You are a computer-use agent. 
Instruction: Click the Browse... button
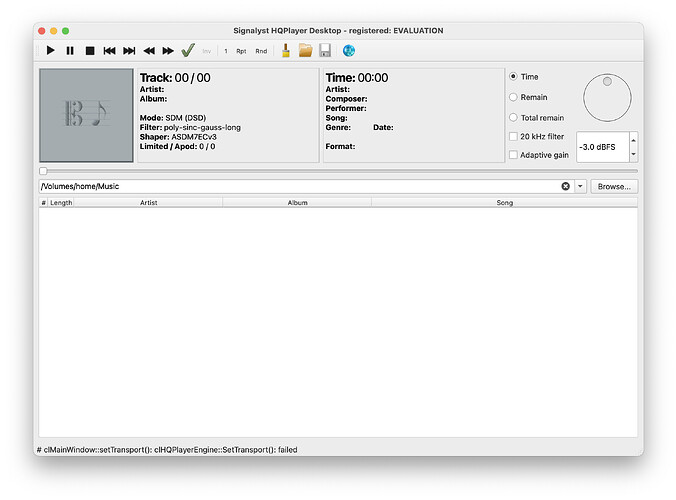614,186
